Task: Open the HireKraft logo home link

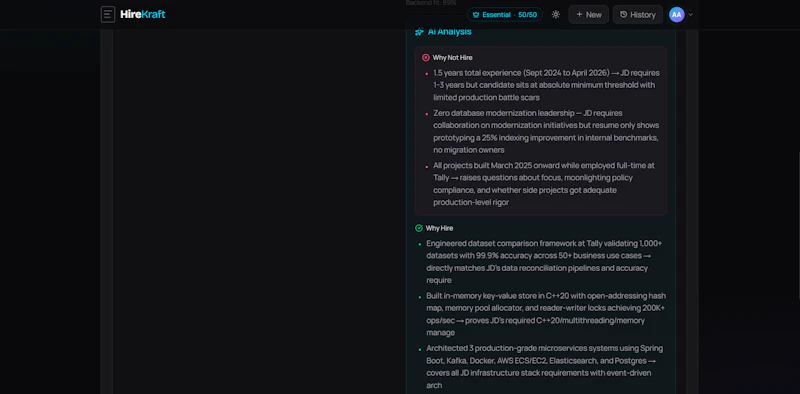Action: click(143, 14)
